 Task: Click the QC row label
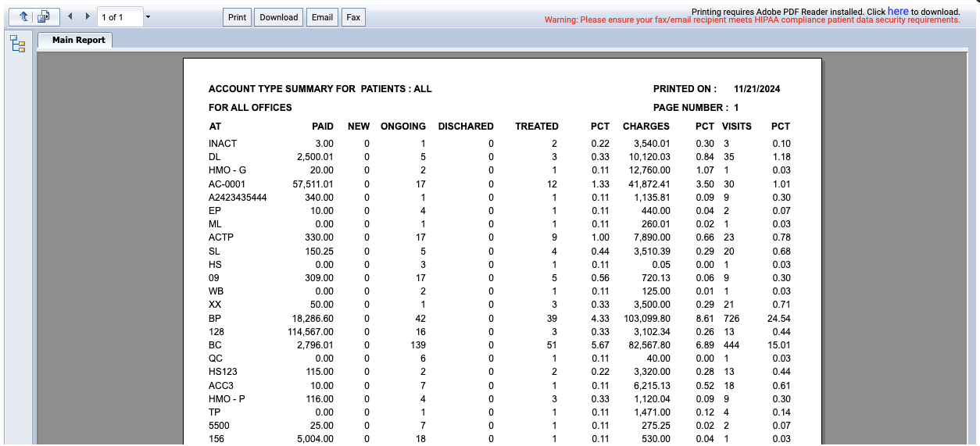(x=216, y=359)
